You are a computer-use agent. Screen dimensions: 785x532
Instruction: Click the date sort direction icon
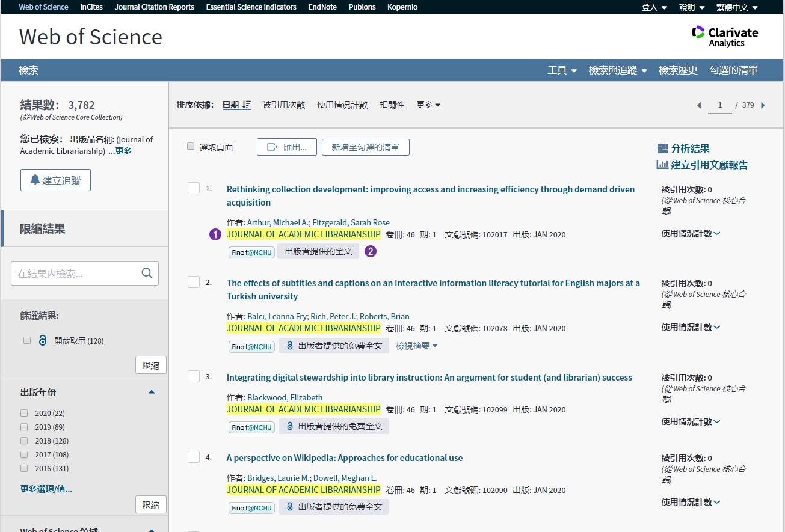247,105
